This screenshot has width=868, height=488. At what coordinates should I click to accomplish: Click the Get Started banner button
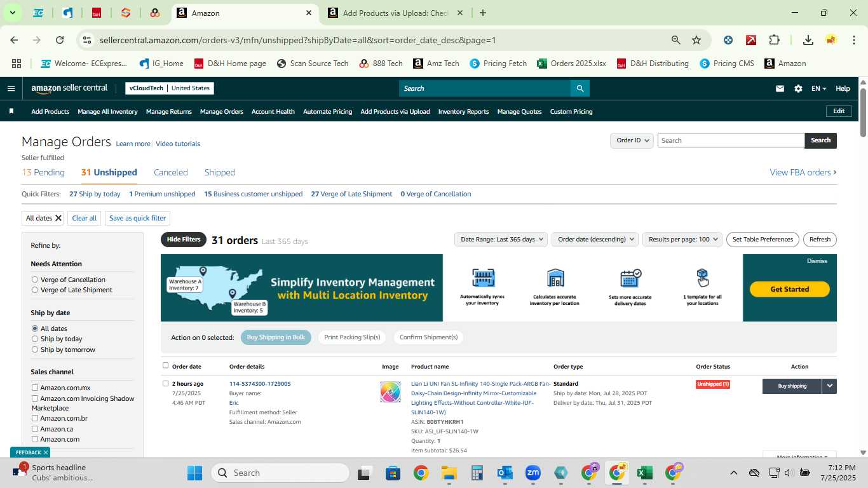tap(790, 289)
